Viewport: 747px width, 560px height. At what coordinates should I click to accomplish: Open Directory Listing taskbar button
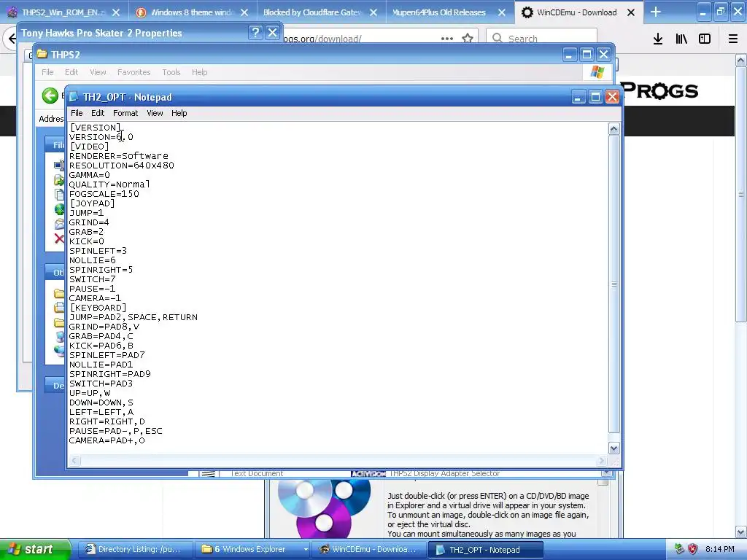click(x=134, y=550)
